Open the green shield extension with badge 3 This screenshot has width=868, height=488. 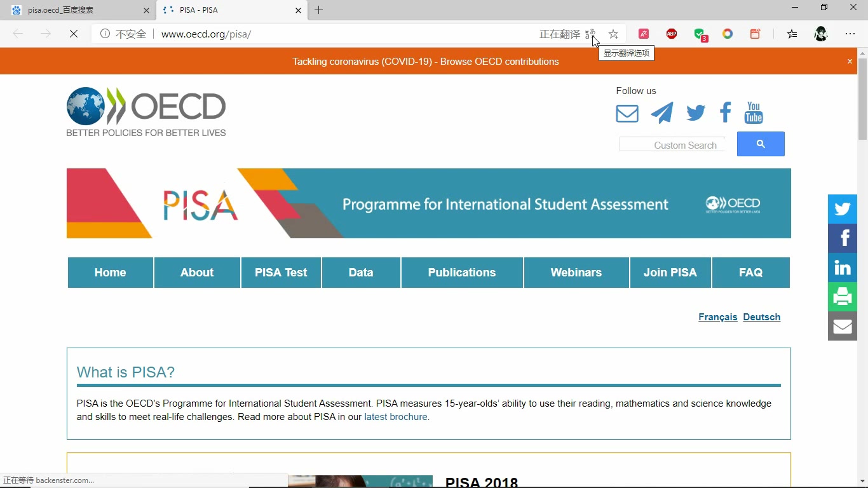700,34
